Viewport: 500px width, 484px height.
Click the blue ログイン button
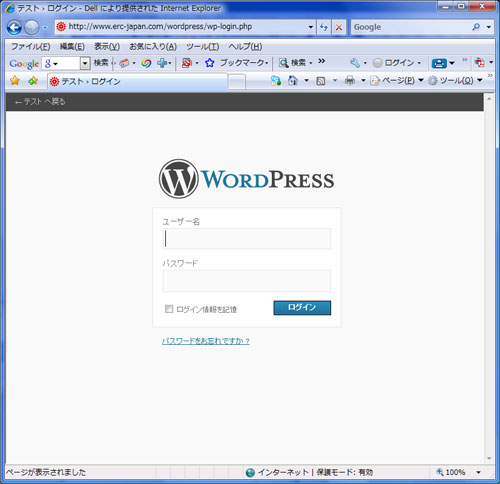pos(302,308)
